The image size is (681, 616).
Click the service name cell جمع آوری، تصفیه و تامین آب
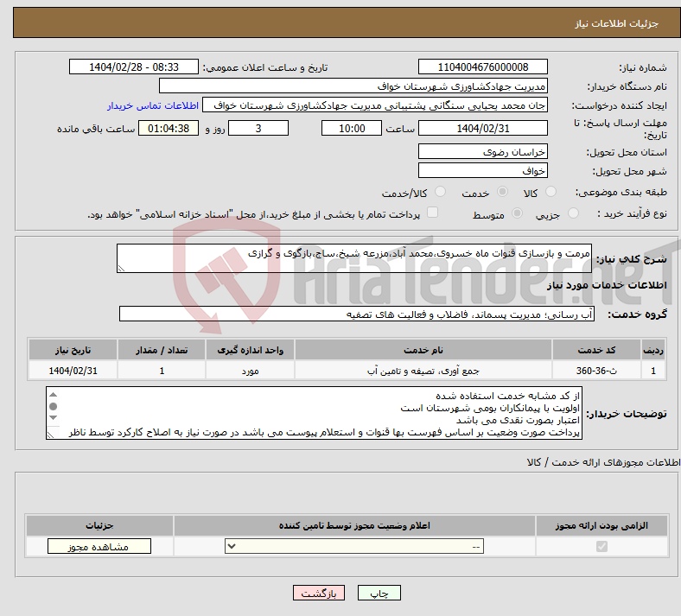point(423,371)
